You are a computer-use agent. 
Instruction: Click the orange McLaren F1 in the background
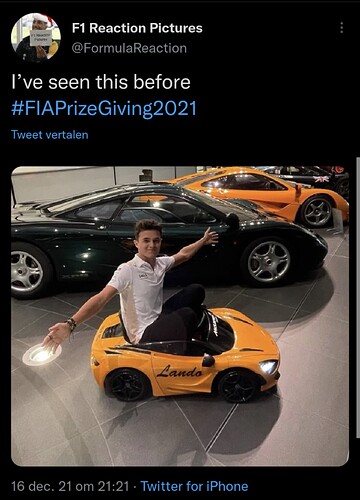(263, 195)
